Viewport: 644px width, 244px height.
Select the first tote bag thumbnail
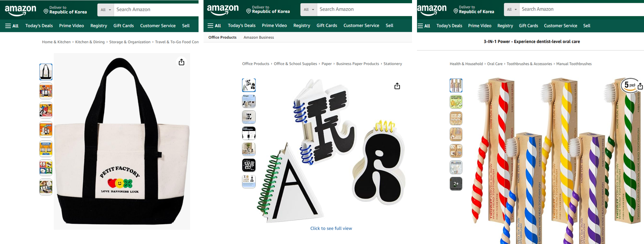coord(46,72)
